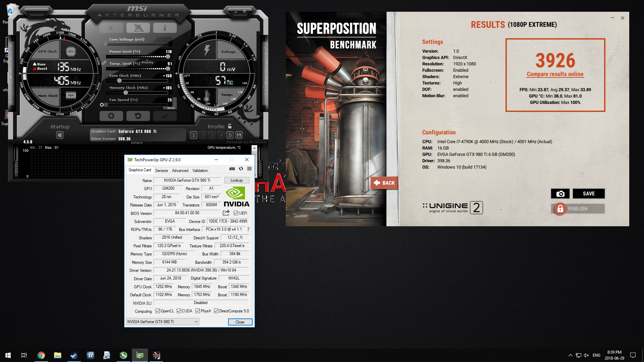Save the current Afterburner profile

(x=239, y=135)
